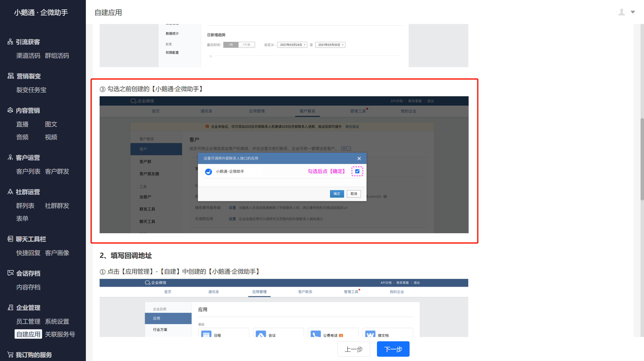Click the 会话存档 section label

(x=28, y=273)
